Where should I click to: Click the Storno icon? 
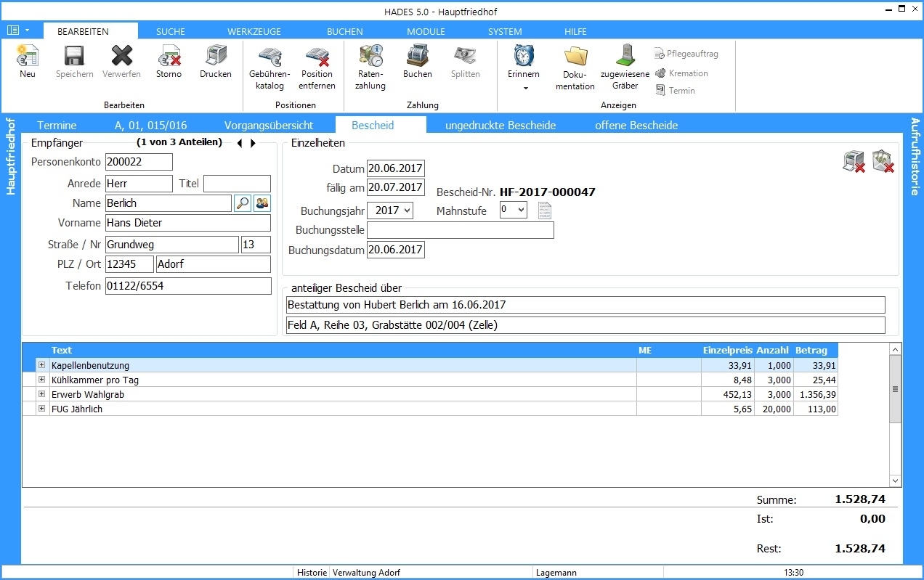pos(169,57)
